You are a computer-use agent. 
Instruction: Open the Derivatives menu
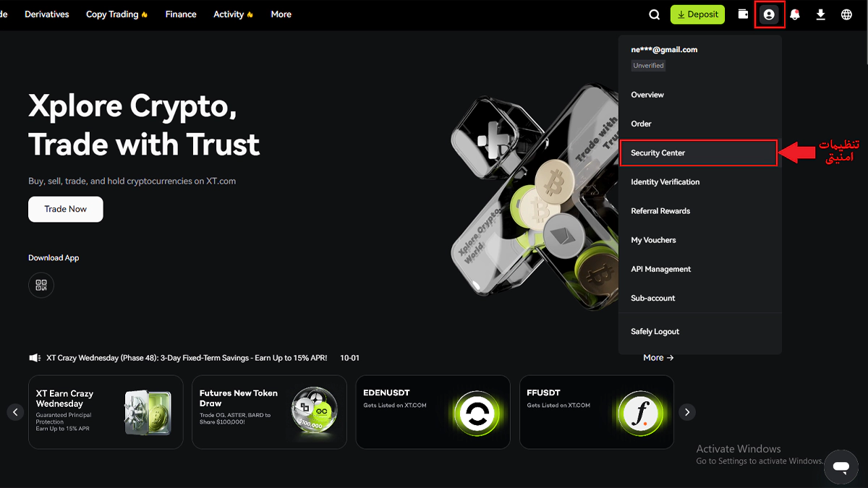[x=47, y=14]
